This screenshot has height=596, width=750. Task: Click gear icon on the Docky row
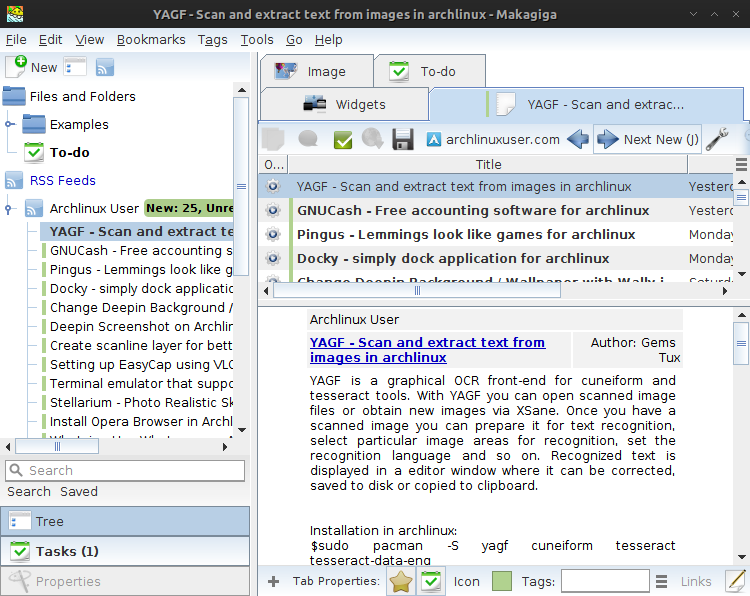[273, 258]
